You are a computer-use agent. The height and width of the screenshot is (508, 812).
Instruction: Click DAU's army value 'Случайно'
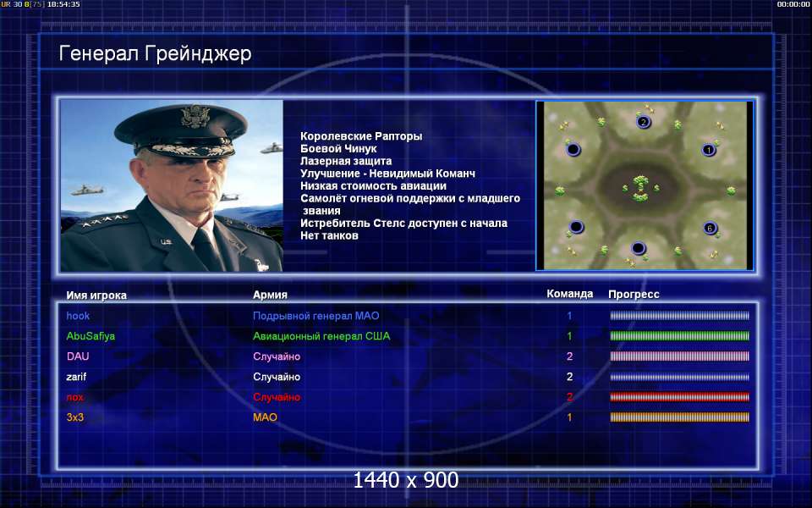(277, 356)
